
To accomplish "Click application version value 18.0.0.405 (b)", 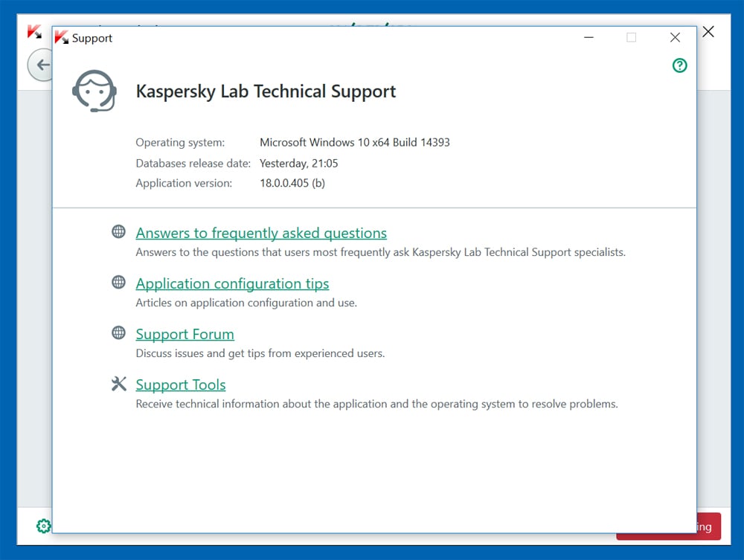I will pyautogui.click(x=292, y=183).
